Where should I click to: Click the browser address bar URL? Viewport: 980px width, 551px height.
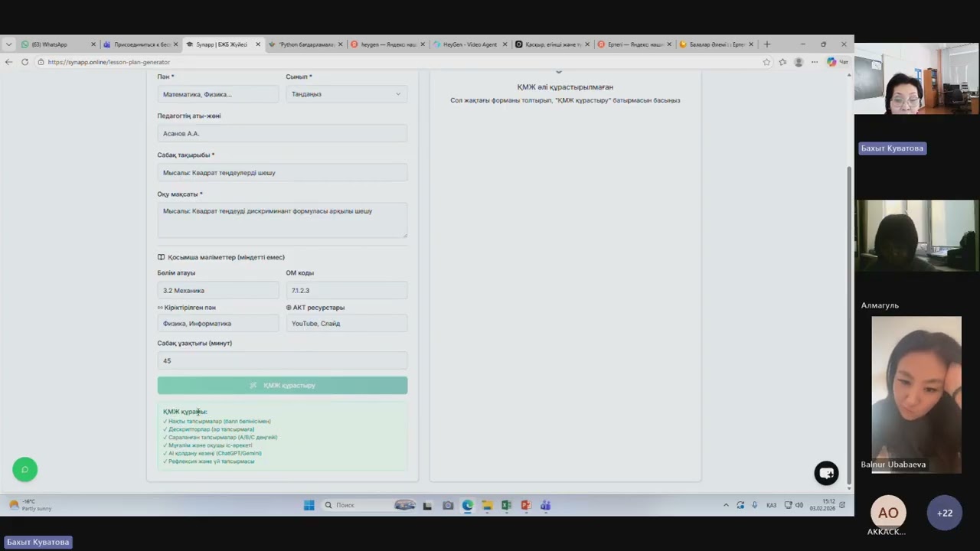109,62
